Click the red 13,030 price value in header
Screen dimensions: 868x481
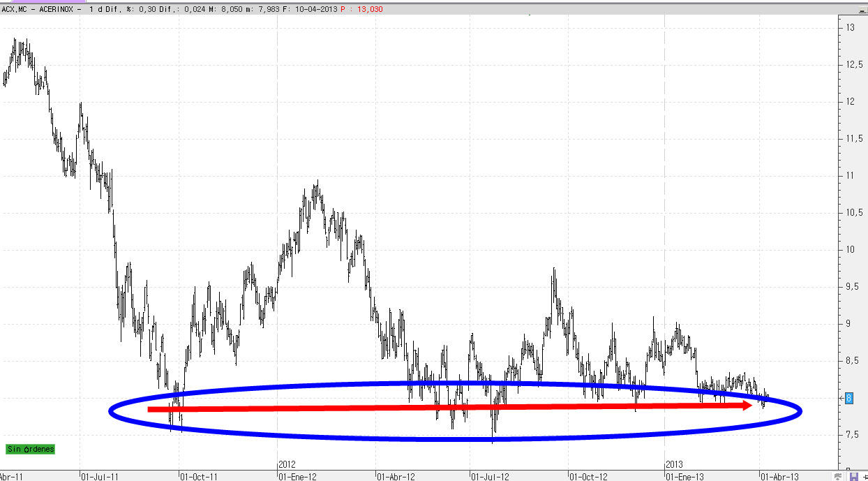click(369, 10)
